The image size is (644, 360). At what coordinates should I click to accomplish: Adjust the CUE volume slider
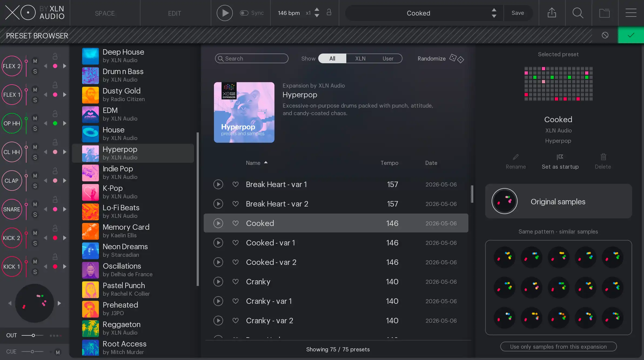tap(32, 352)
